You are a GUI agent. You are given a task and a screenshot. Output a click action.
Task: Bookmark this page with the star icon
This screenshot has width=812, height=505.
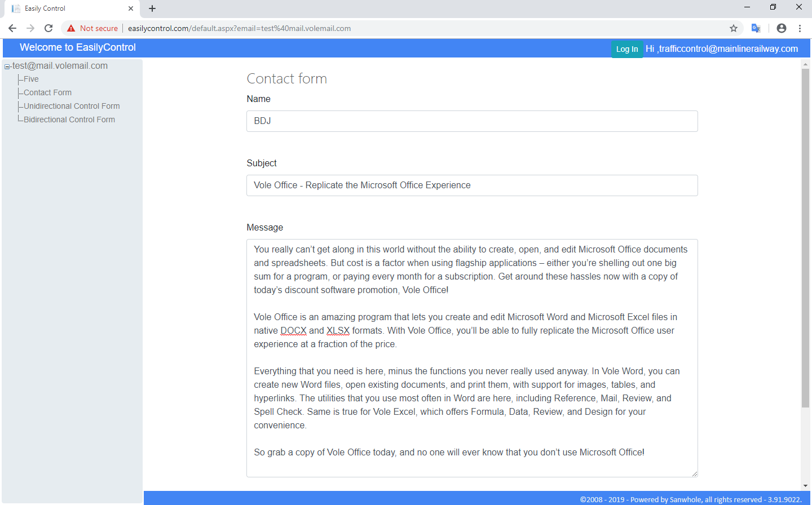(734, 28)
